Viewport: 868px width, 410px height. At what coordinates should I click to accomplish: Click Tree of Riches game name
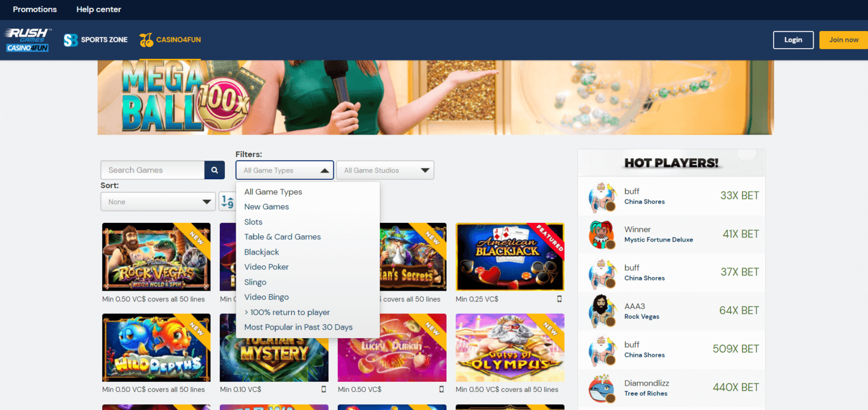click(x=646, y=394)
